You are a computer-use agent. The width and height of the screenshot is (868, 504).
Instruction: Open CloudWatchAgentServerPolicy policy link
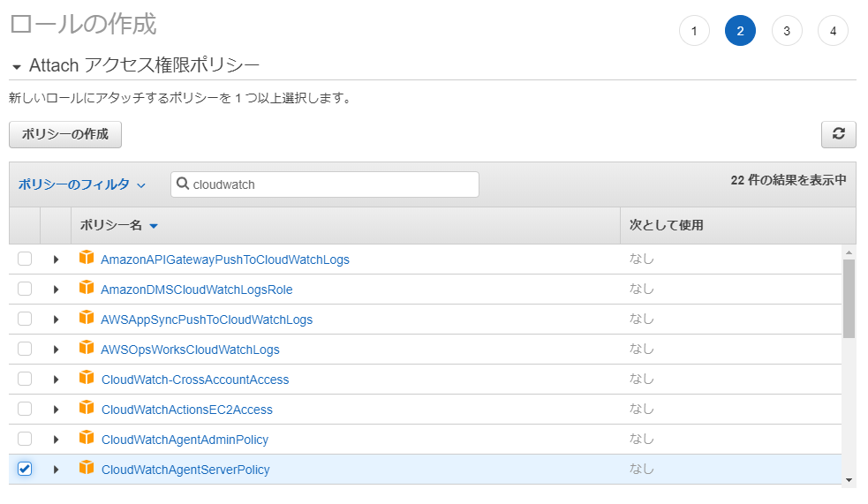[x=185, y=470]
